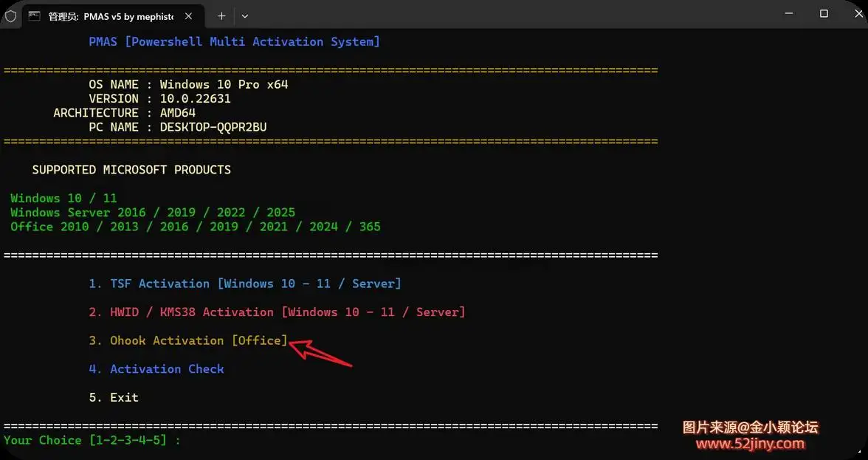Screen dimensions: 868x460
Task: Click the Exit menu option
Action: tap(114, 397)
